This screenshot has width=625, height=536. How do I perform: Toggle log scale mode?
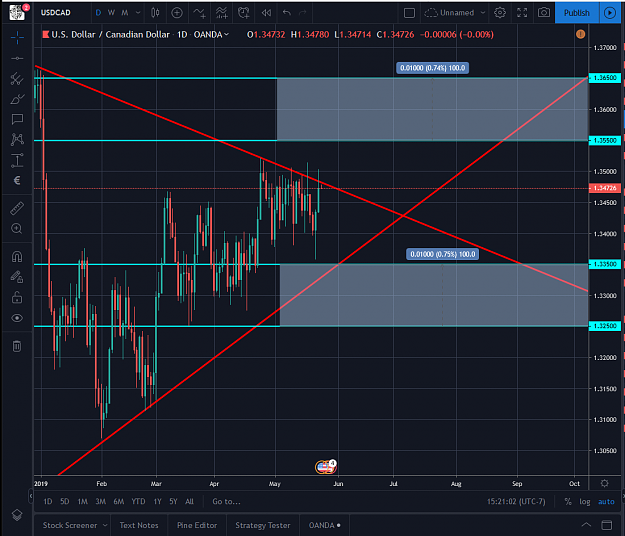(x=585, y=501)
